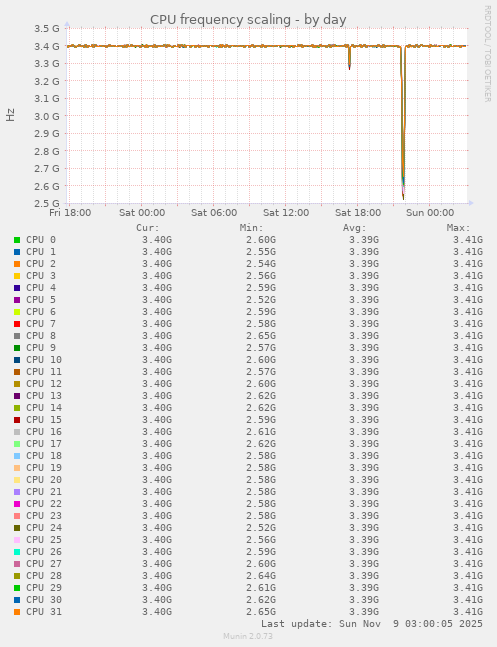Click CPU 5's minimum value 2.52G

click(x=261, y=300)
